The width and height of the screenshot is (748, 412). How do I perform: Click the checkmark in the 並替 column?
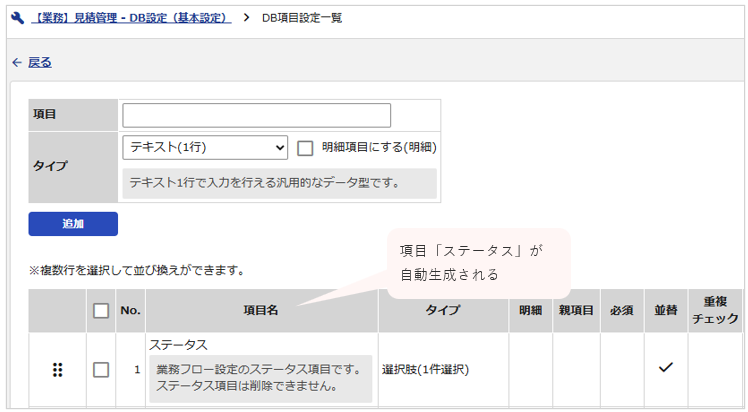pos(666,367)
